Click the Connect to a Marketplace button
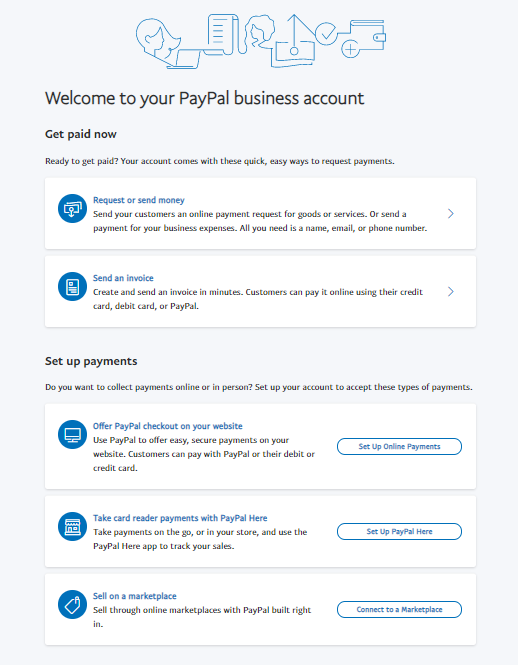This screenshot has height=665, width=518. [x=399, y=610]
